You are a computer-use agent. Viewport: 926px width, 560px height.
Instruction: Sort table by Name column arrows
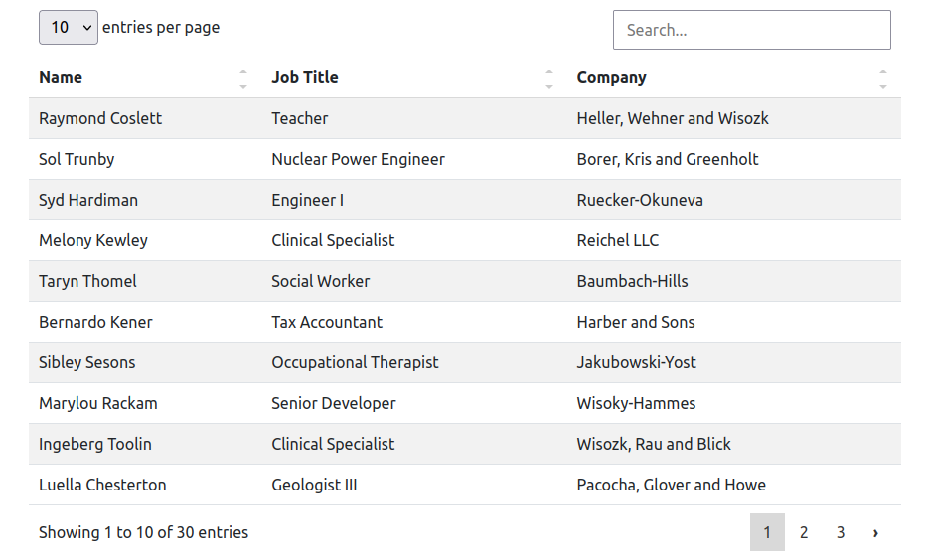click(x=243, y=78)
